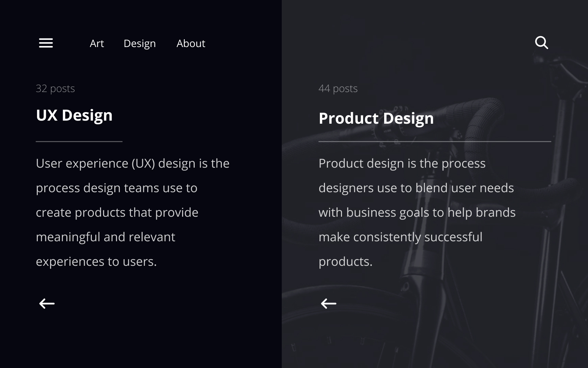The image size is (588, 368).
Task: Select the top line of the hamburger icon
Action: pos(46,39)
